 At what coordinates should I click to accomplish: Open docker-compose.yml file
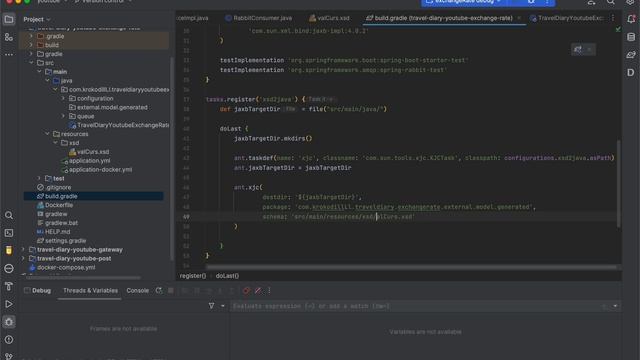coord(66,268)
